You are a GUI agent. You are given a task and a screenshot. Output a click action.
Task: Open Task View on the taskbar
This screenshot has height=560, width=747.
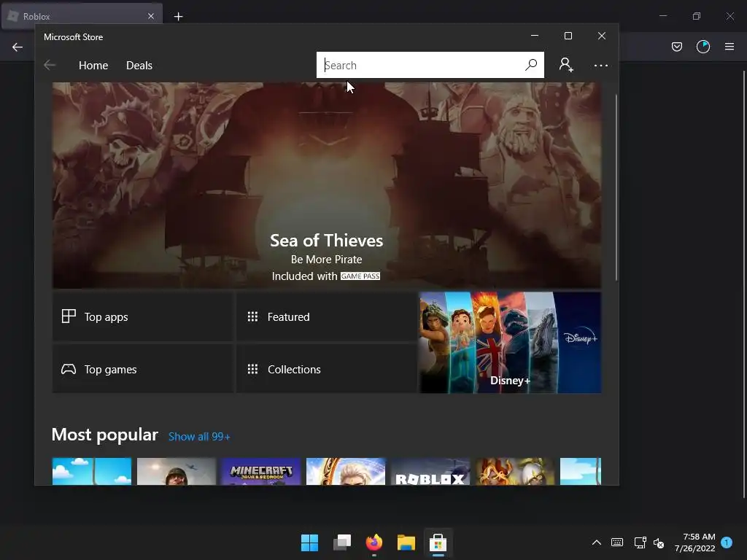[x=342, y=542]
